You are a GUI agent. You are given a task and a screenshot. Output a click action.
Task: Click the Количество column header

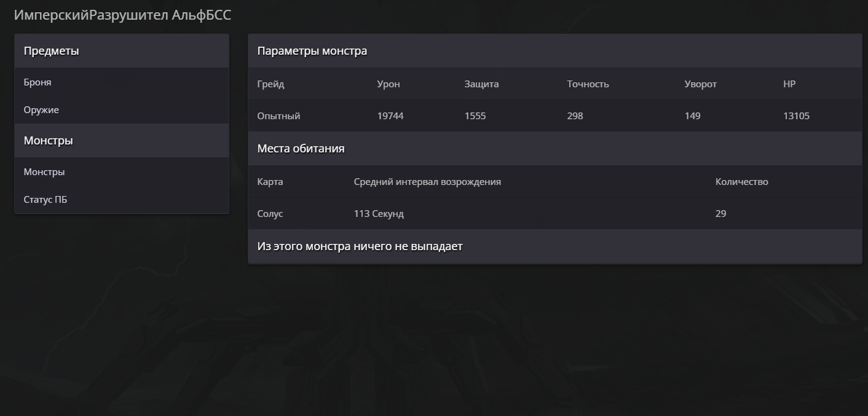[741, 182]
